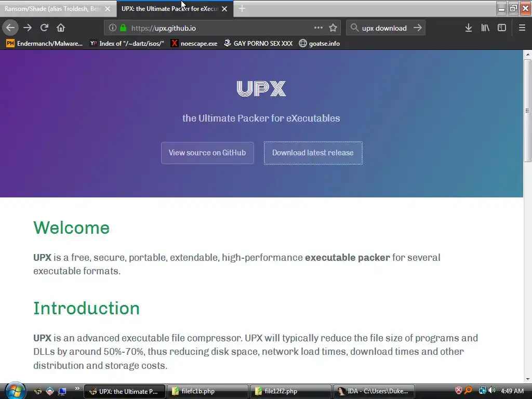Show site information icon in address bar
Screen dimensions: 532x399
click(113, 28)
